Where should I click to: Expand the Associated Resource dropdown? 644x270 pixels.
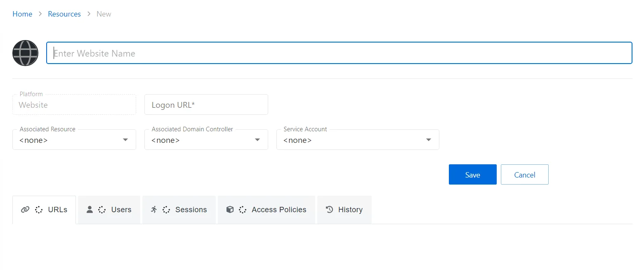(x=74, y=140)
